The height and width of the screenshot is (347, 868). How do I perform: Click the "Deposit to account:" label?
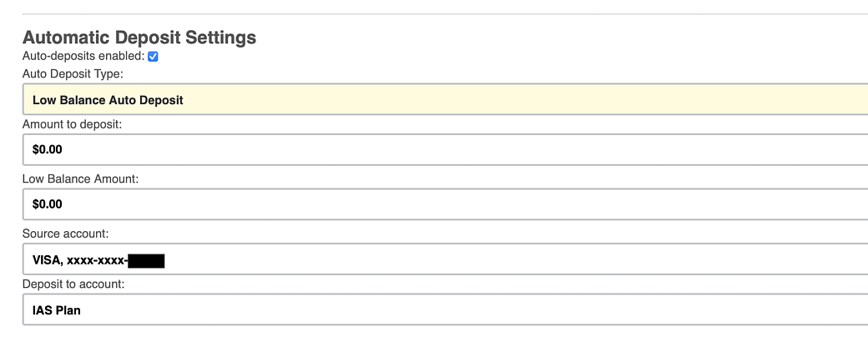click(73, 284)
